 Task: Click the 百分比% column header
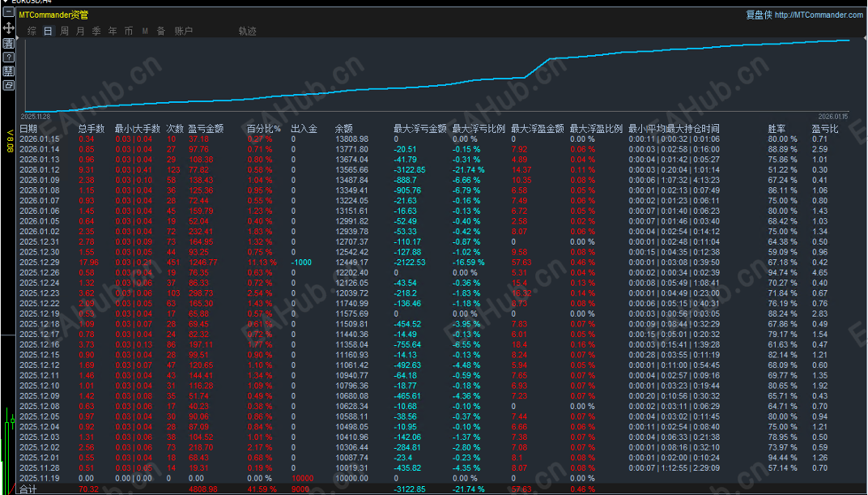coord(263,129)
